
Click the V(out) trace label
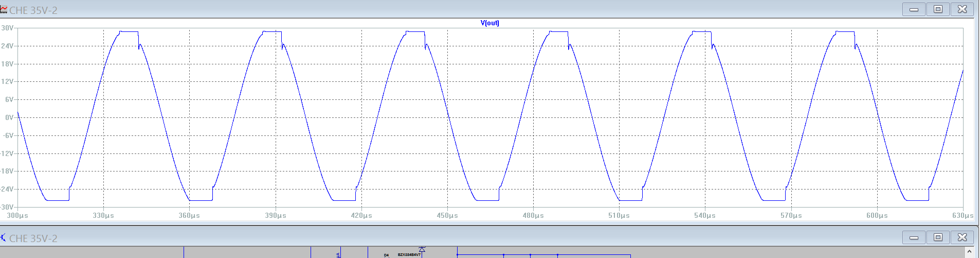(489, 23)
